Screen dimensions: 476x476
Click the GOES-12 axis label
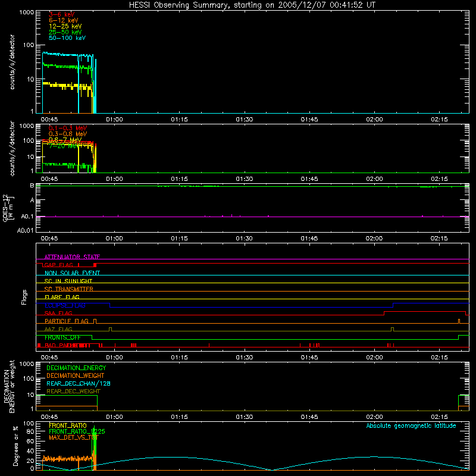point(5,208)
